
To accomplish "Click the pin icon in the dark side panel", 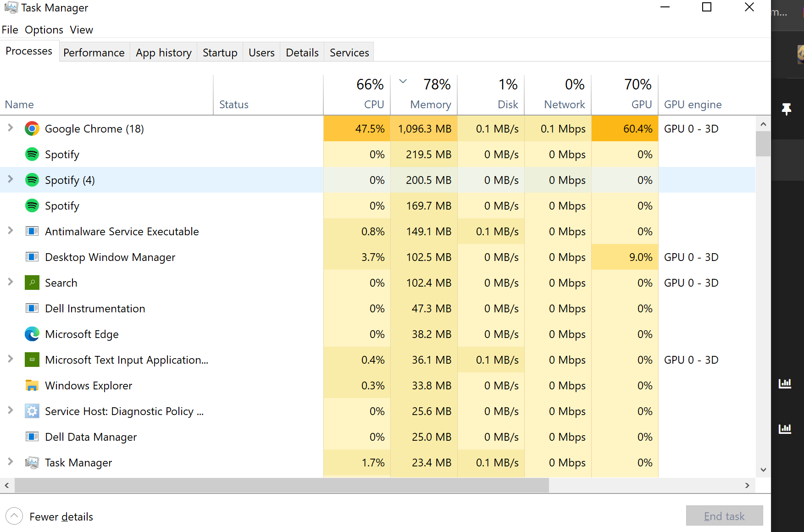I will coord(786,109).
